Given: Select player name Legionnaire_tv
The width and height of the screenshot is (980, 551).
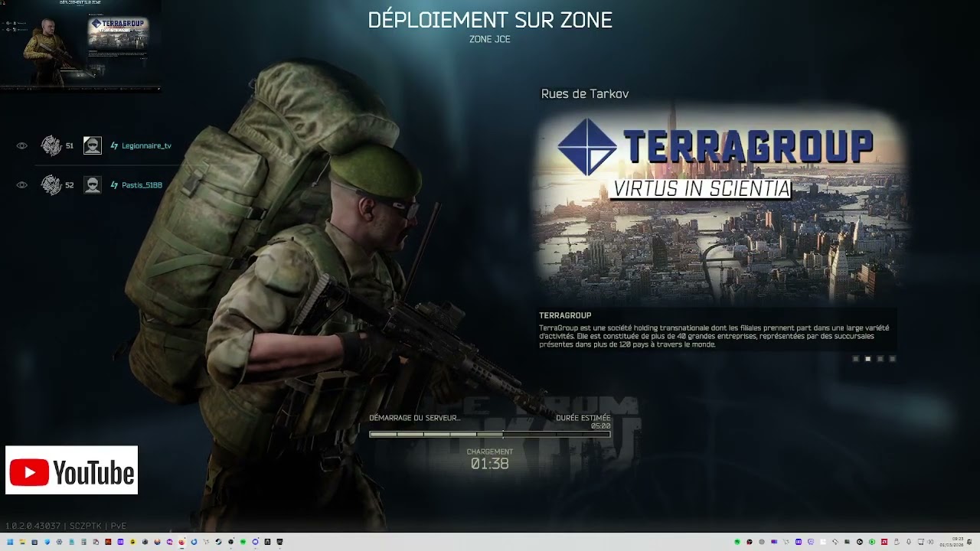Looking at the screenshot, I should click(146, 145).
